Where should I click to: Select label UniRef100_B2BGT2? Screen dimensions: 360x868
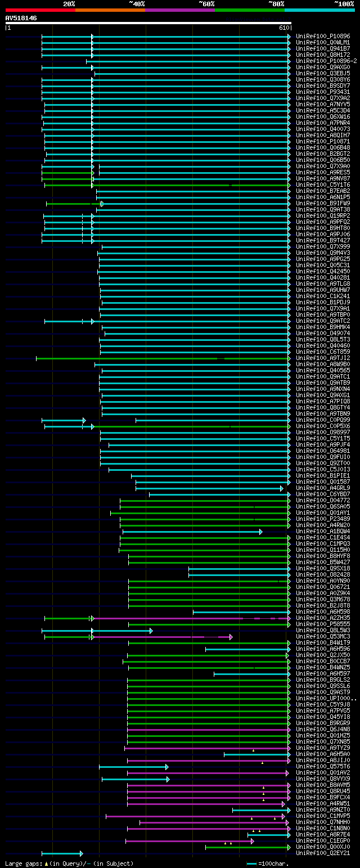coord(323,154)
